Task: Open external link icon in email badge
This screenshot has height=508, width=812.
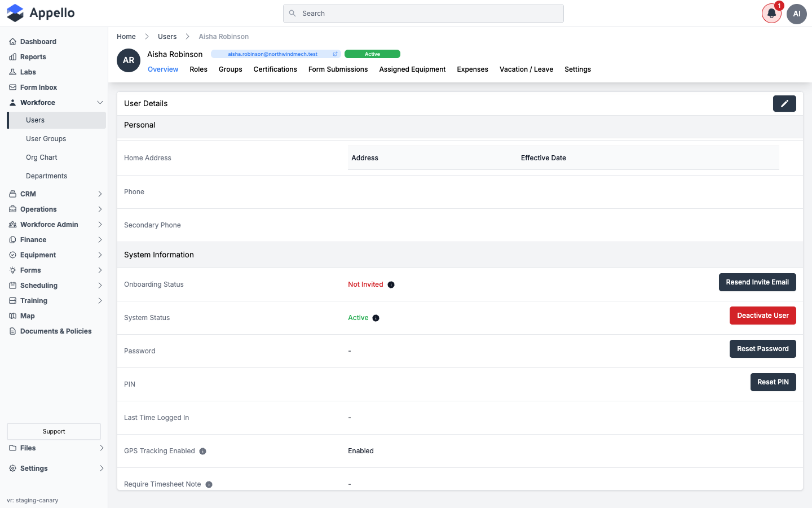Action: click(x=335, y=54)
